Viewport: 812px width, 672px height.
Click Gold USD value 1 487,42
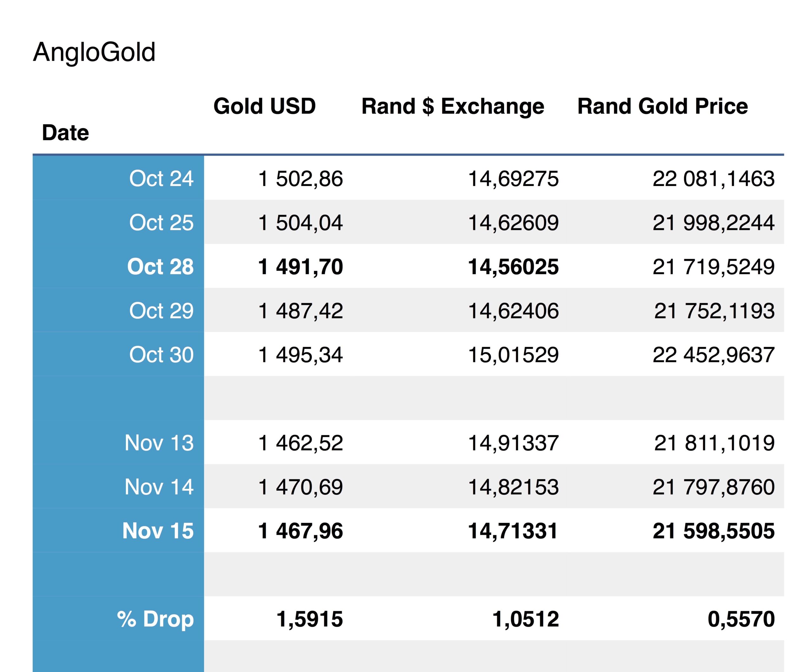pos(300,311)
